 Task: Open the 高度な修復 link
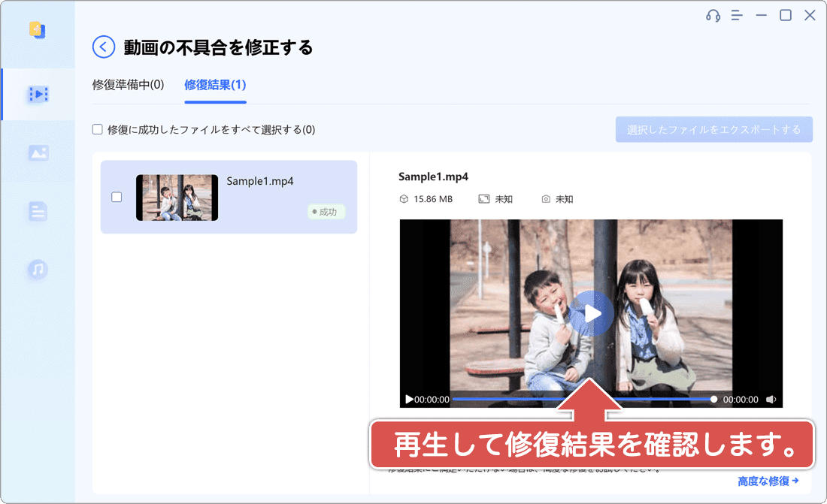click(x=768, y=481)
